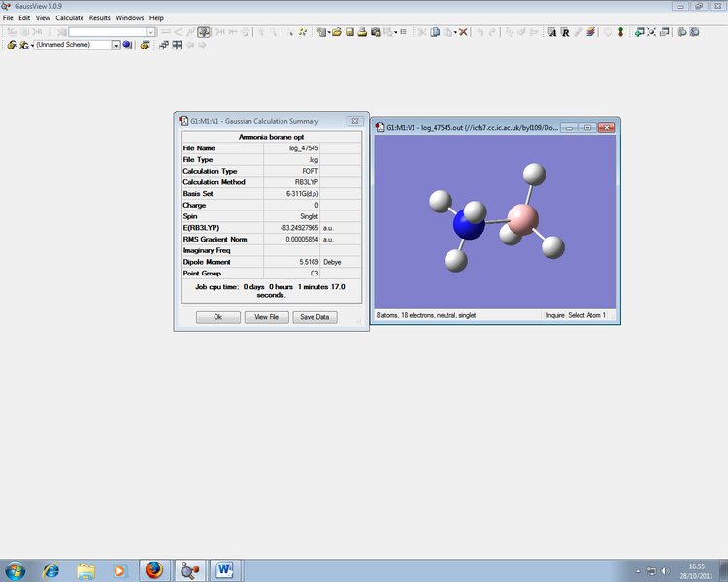Click the red X Delete icon
This screenshot has height=582, width=728.
(463, 32)
